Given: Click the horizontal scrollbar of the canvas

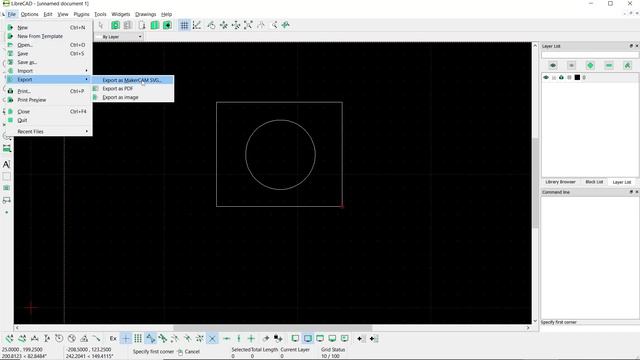Looking at the screenshot, I should coord(273,328).
